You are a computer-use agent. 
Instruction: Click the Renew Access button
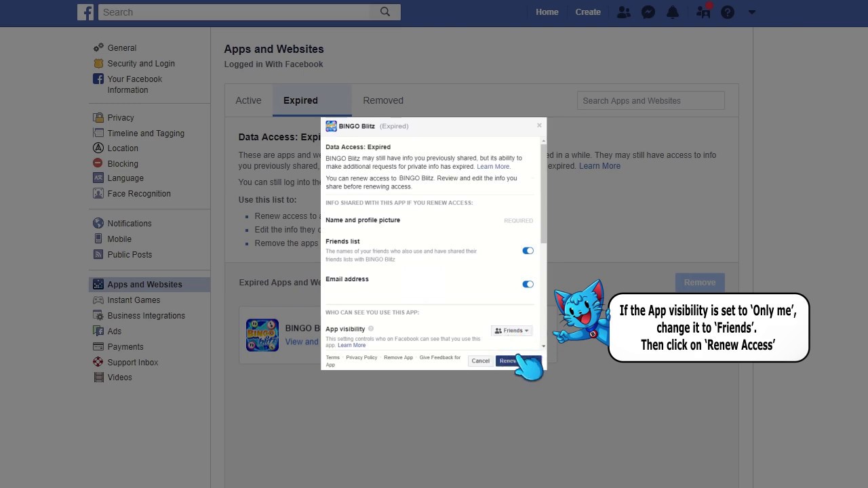point(518,361)
